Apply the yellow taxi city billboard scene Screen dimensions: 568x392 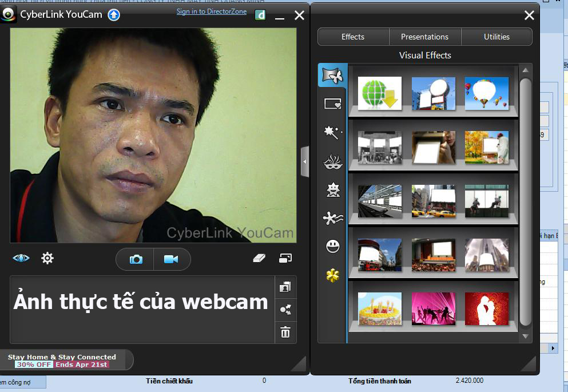pyautogui.click(x=433, y=201)
